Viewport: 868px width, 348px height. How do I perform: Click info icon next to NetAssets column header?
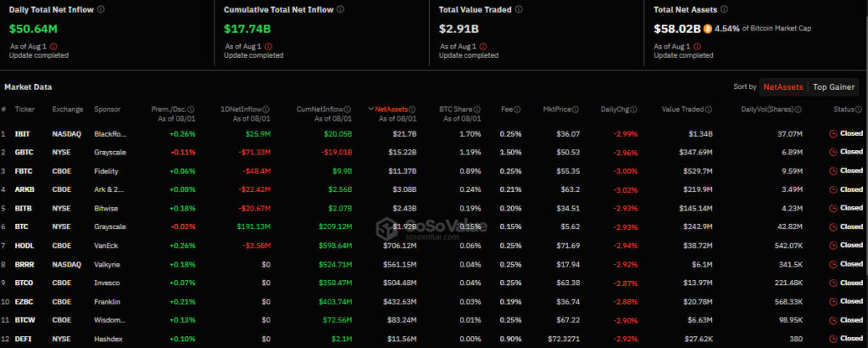pyautogui.click(x=413, y=109)
